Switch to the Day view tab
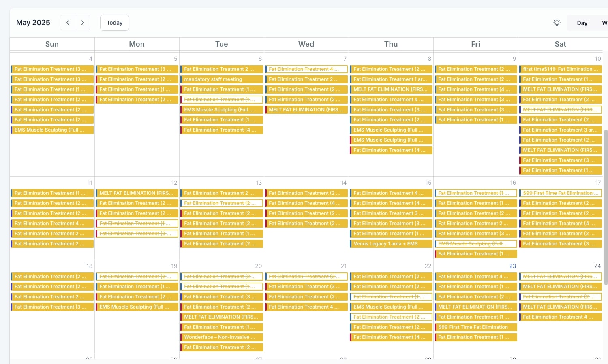Screen dimensions: 608x364 click(582, 23)
